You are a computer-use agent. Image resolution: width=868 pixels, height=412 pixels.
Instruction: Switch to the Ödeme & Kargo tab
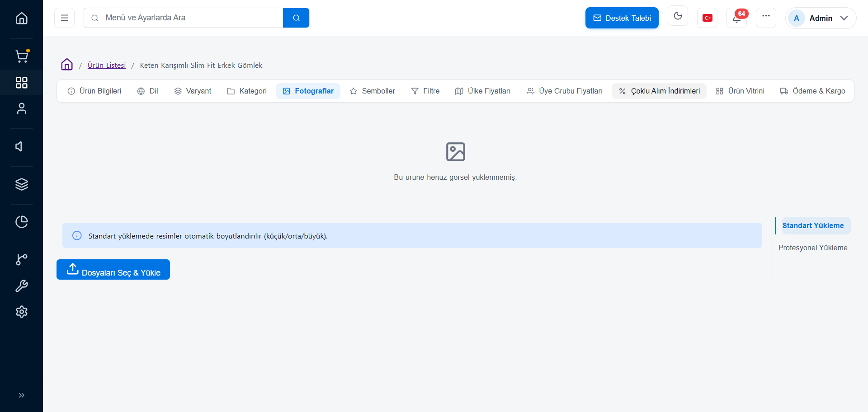(813, 91)
